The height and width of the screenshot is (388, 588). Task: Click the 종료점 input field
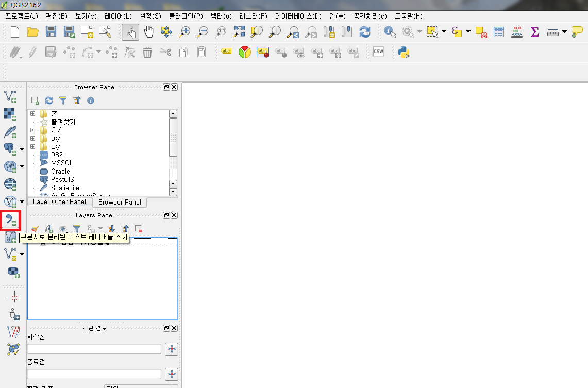pos(94,374)
